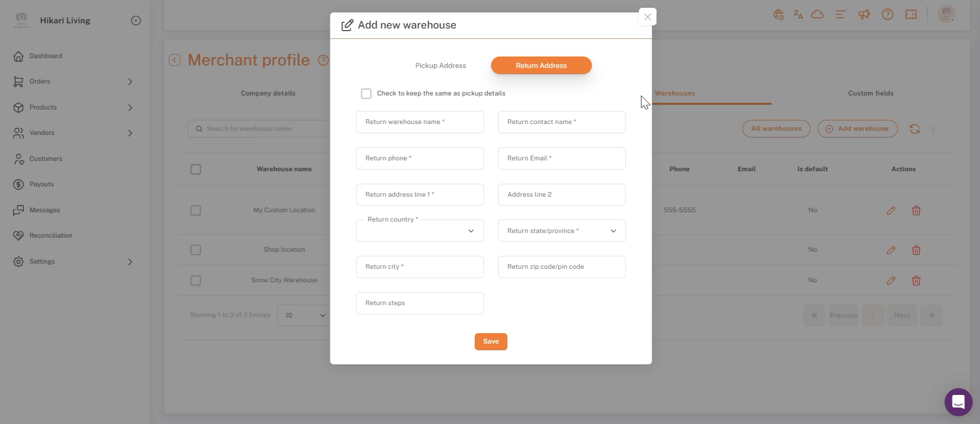The height and width of the screenshot is (424, 980).
Task: Click the Return steps field
Action: [x=420, y=303]
